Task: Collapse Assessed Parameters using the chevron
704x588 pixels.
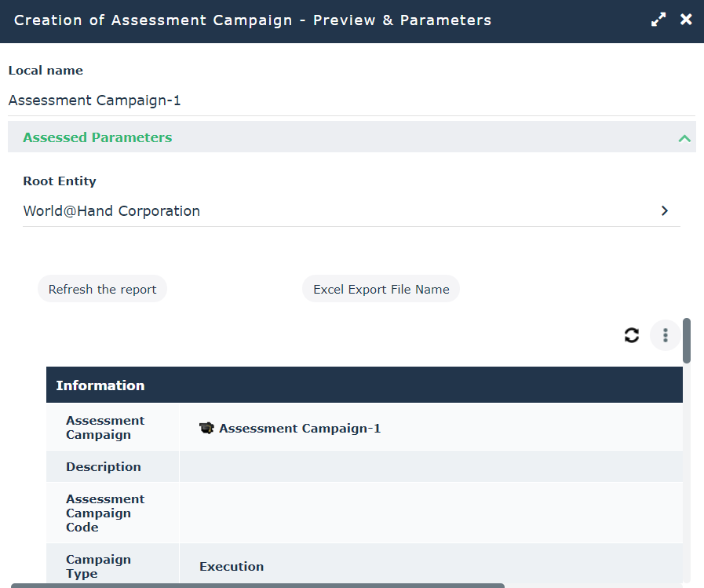Action: pyautogui.click(x=684, y=138)
